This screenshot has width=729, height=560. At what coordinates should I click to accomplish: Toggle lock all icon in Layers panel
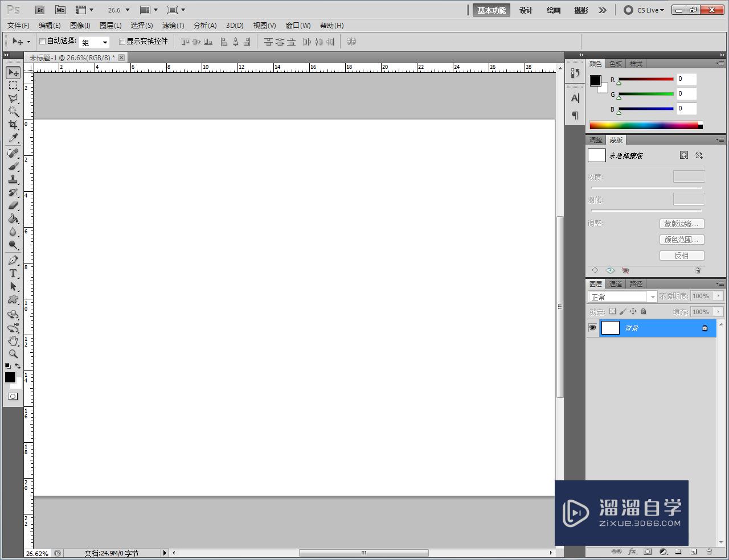[x=644, y=311]
